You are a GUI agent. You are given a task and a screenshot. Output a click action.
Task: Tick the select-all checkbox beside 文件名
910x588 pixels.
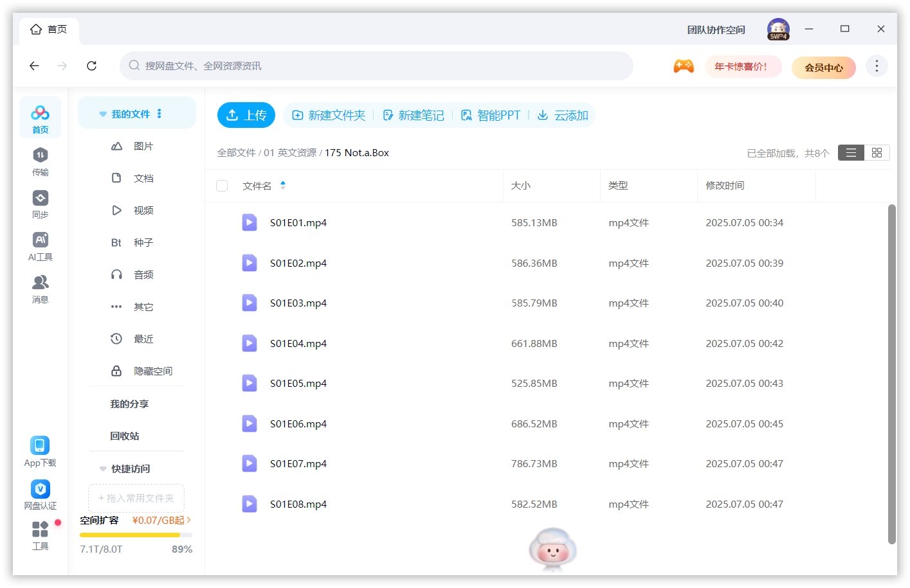click(x=223, y=186)
